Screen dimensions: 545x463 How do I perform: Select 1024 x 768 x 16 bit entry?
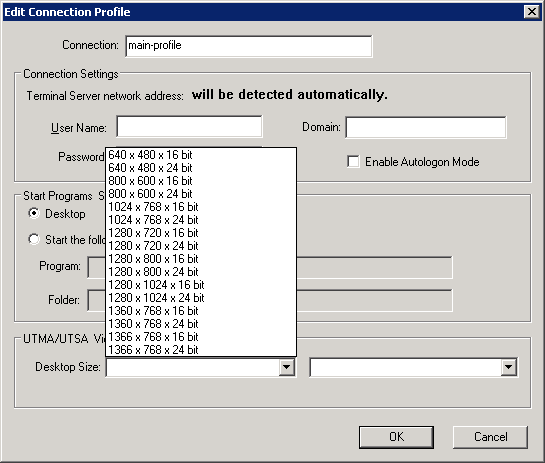[x=201, y=207]
